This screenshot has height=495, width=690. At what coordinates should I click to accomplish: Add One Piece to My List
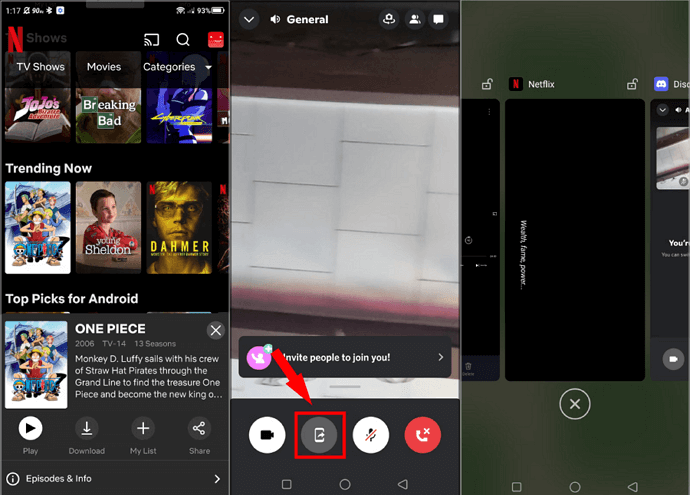143,428
